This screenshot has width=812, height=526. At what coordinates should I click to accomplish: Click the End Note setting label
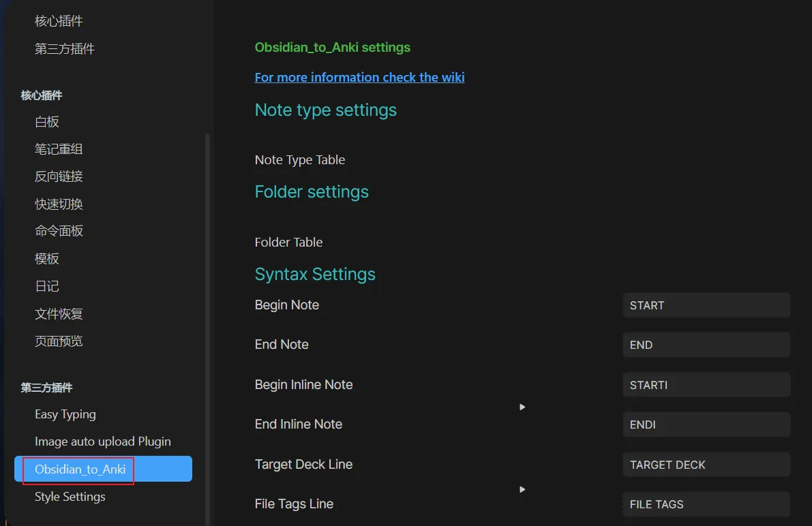click(x=282, y=344)
